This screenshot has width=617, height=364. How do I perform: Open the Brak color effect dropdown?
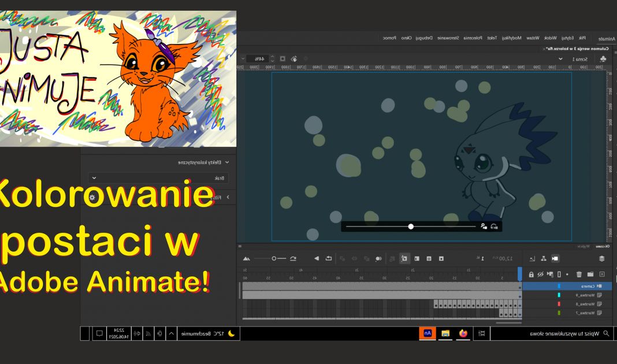[x=158, y=178]
